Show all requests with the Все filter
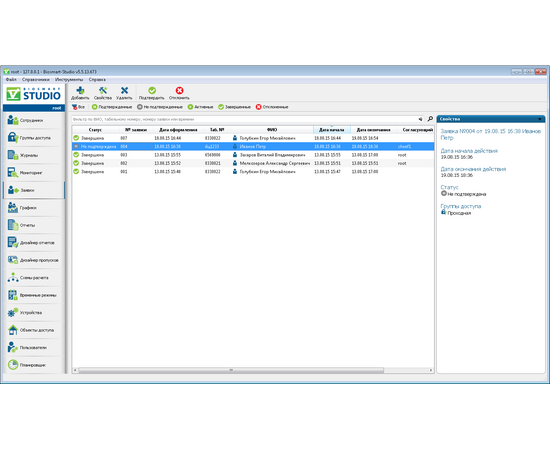 pos(78,107)
